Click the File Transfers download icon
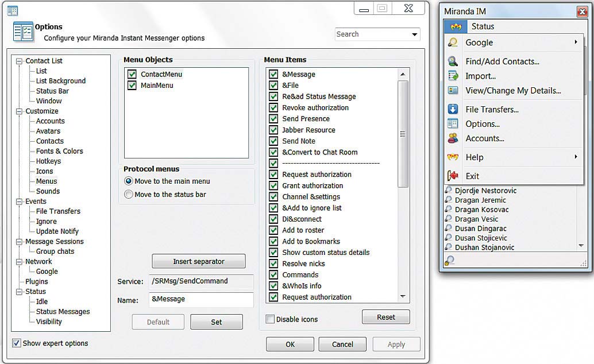Image resolution: width=594 pixels, height=364 pixels. (x=453, y=109)
